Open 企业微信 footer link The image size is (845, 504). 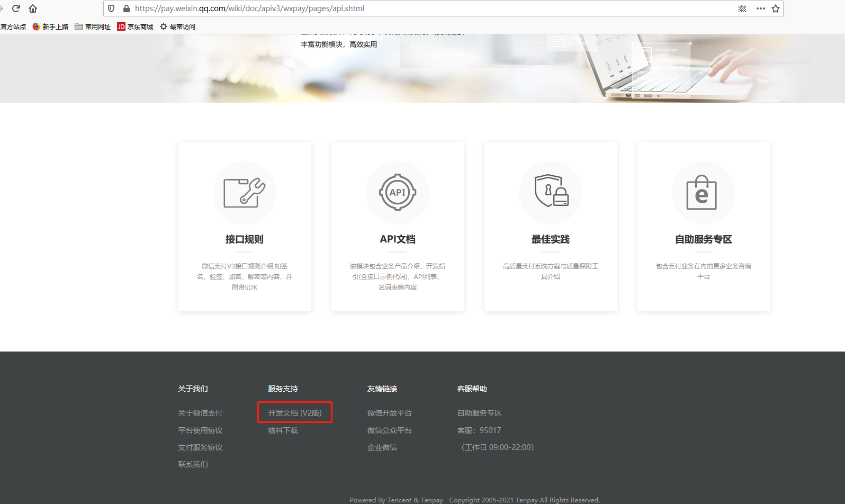pyautogui.click(x=382, y=447)
